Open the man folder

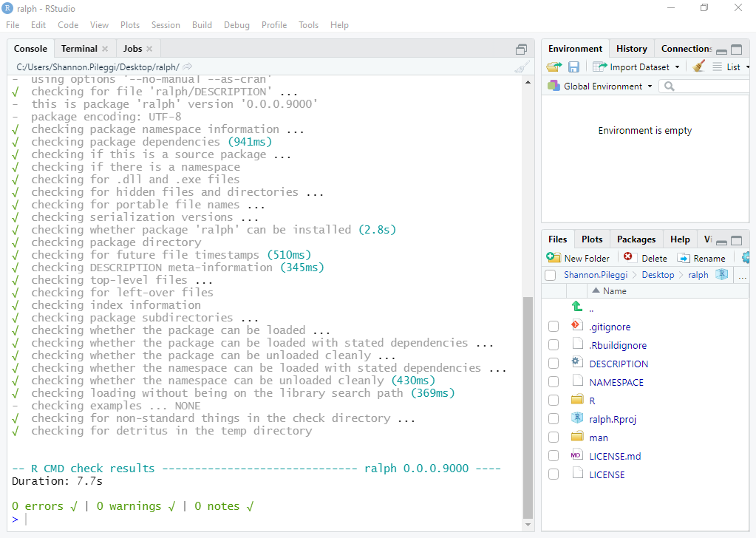(x=599, y=437)
